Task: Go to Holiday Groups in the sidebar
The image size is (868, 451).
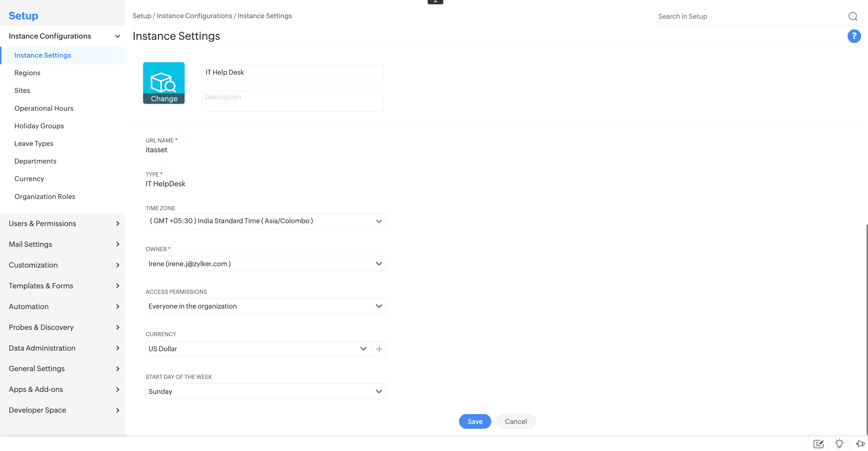Action: (39, 126)
